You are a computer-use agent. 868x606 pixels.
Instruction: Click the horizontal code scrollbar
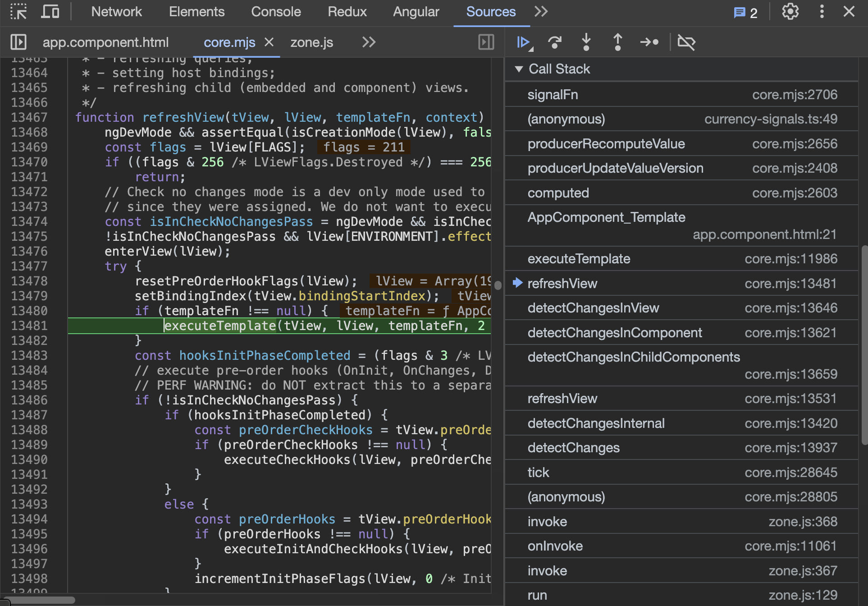pyautogui.click(x=41, y=600)
